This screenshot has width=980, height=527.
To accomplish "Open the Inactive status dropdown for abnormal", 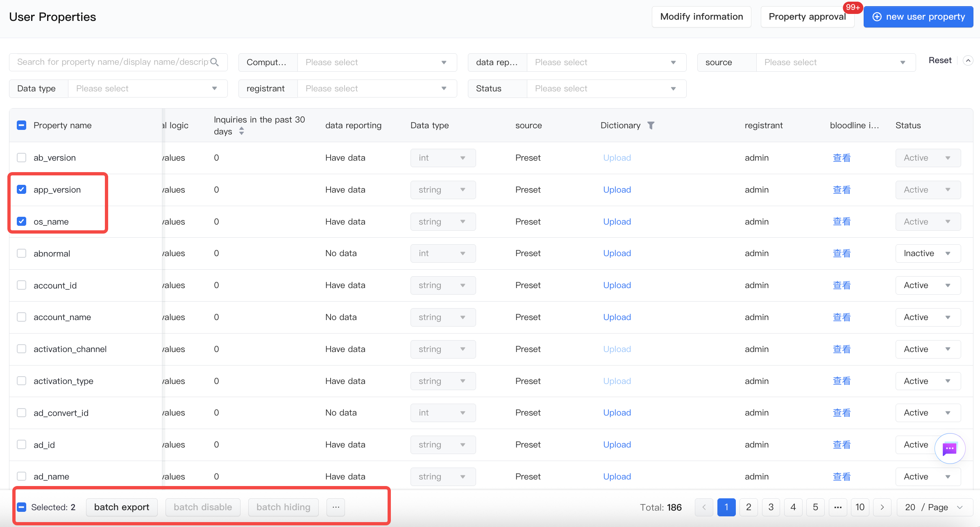I will pos(928,253).
